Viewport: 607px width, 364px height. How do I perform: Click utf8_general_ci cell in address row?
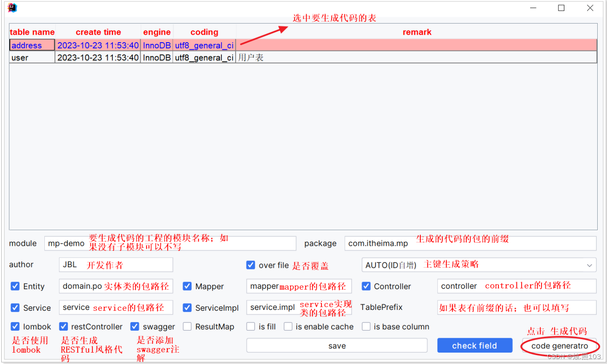tap(204, 45)
